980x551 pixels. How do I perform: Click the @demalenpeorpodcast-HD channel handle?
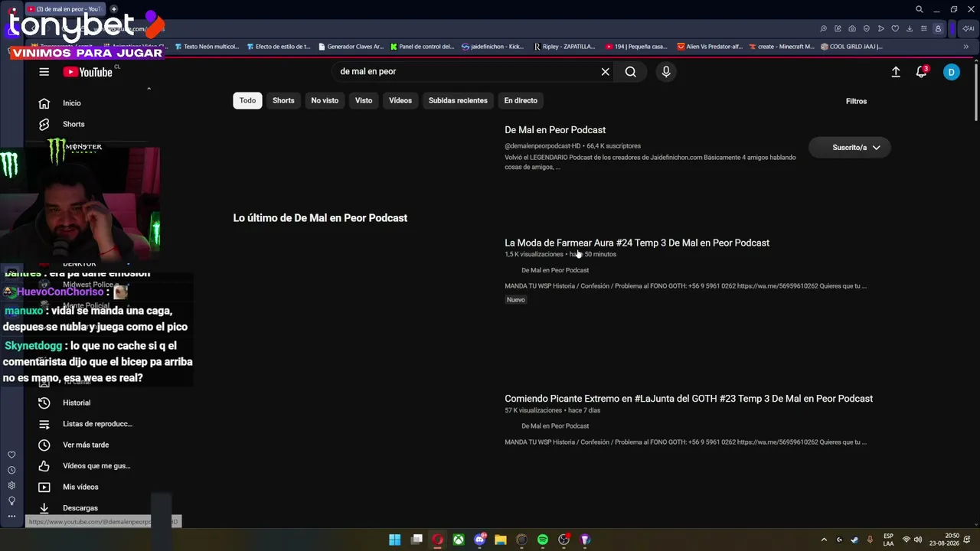pyautogui.click(x=542, y=146)
